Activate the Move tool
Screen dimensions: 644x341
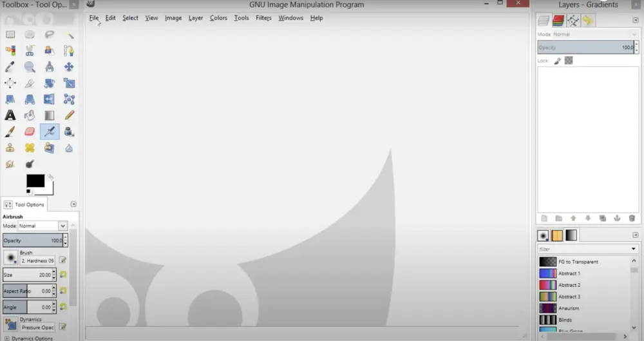(69, 66)
